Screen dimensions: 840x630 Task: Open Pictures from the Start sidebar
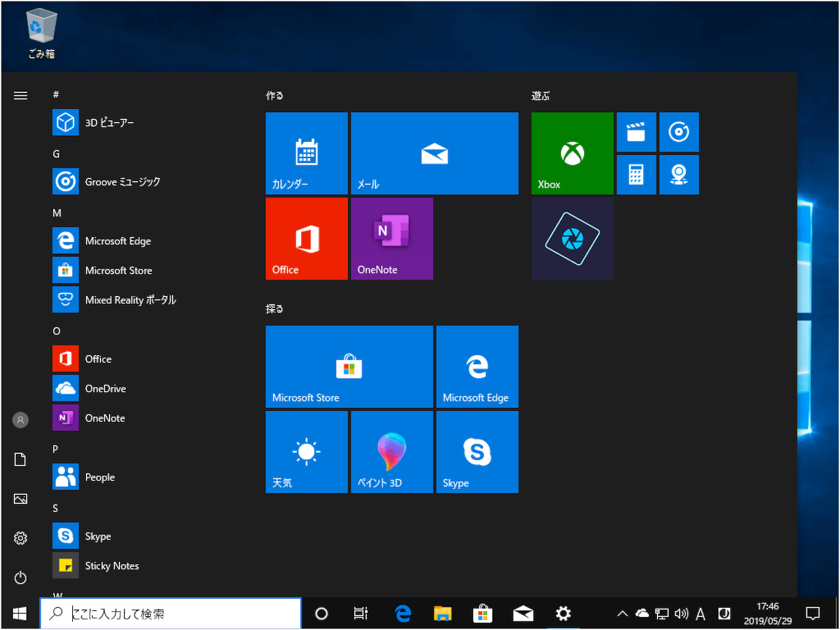[x=20, y=499]
